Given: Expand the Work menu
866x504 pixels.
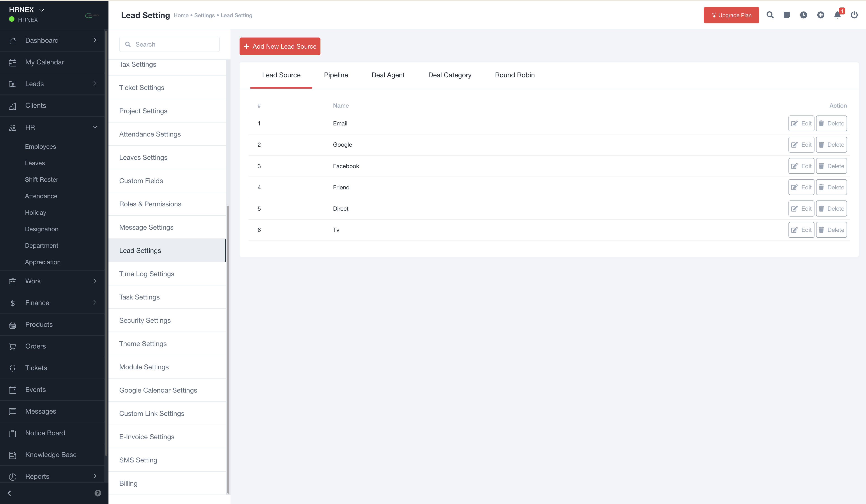Looking at the screenshot, I should tap(52, 281).
